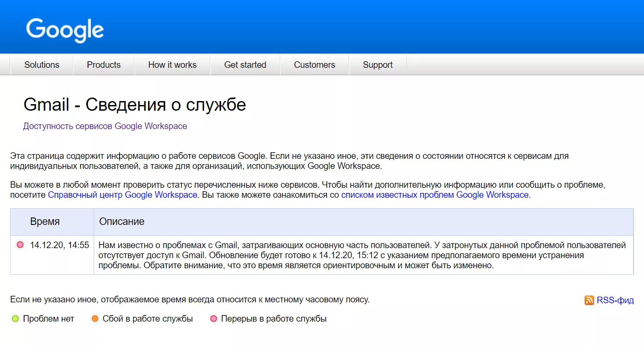
Task: Click pink "Перерыв в работе службы" legend dot
Action: tap(214, 319)
